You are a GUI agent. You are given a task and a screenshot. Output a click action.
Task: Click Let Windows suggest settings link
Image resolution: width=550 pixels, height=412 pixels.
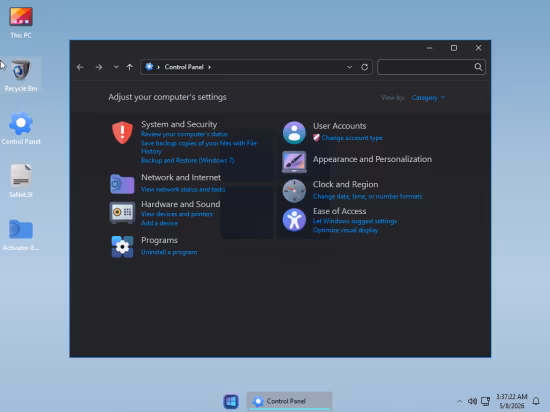[x=355, y=221]
